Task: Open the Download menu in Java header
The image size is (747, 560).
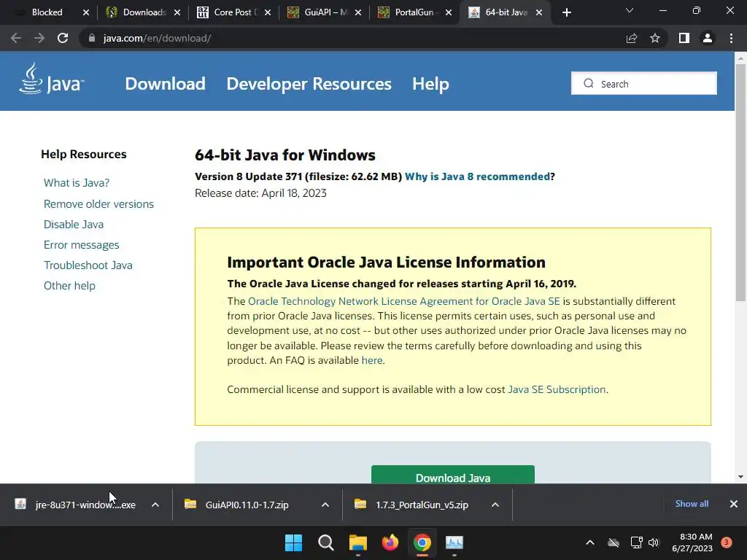Action: [x=165, y=84]
